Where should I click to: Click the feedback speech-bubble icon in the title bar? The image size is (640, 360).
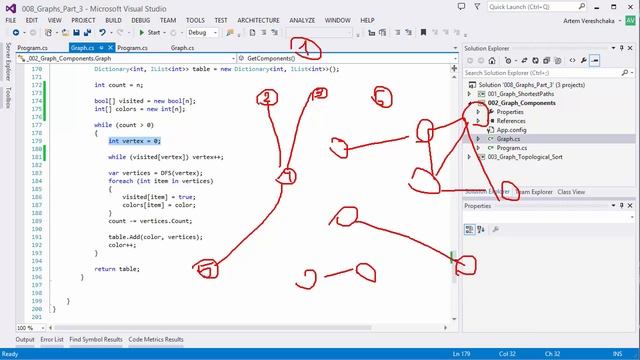461,7
